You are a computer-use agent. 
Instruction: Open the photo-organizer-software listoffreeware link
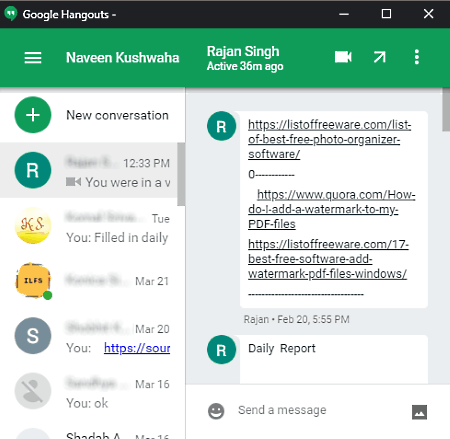(x=329, y=139)
